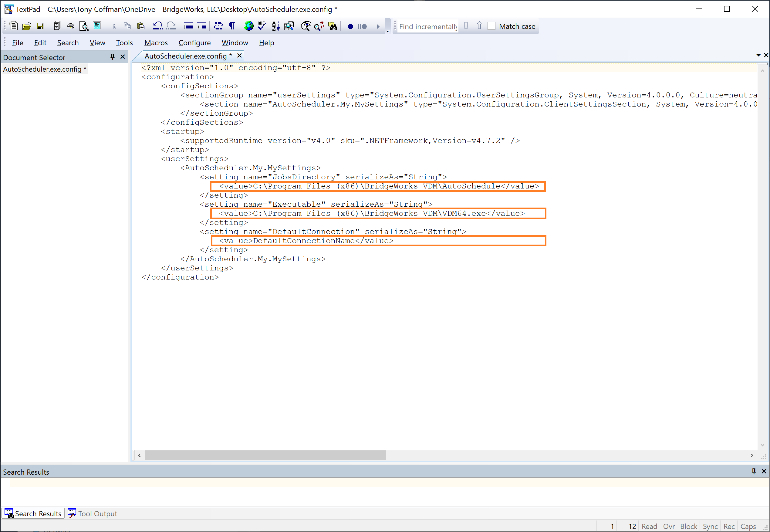Screen dimensions: 770x532
Task: Open the Configure menu
Action: tap(194, 43)
